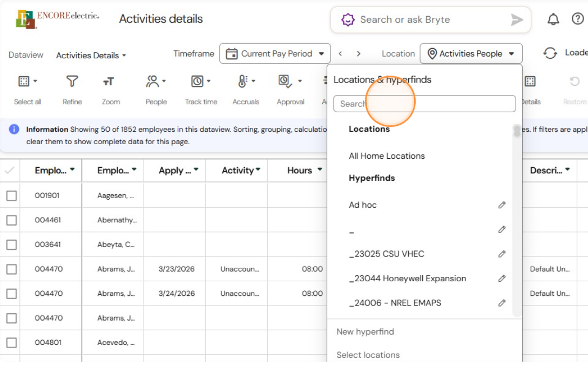Collapse the Activities People location dropdown

pos(471,53)
